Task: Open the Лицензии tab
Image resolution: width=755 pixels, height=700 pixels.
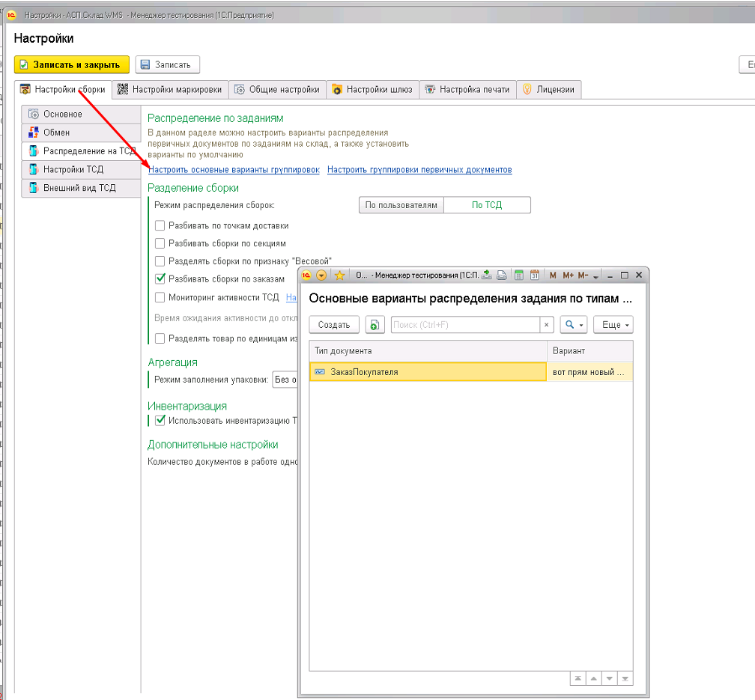Action: (549, 90)
